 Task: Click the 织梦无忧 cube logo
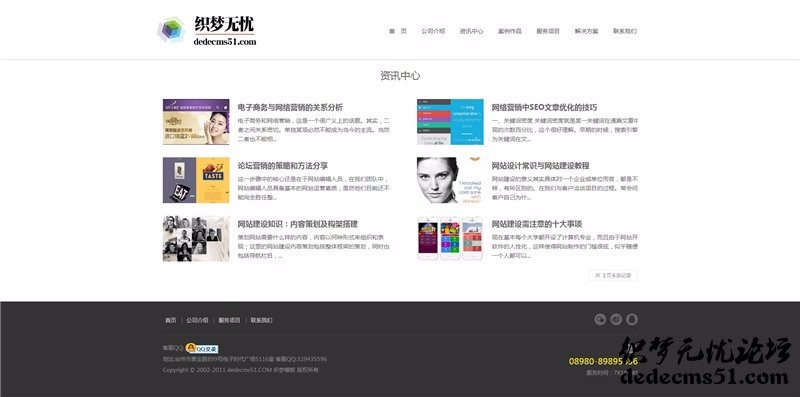click(x=171, y=30)
